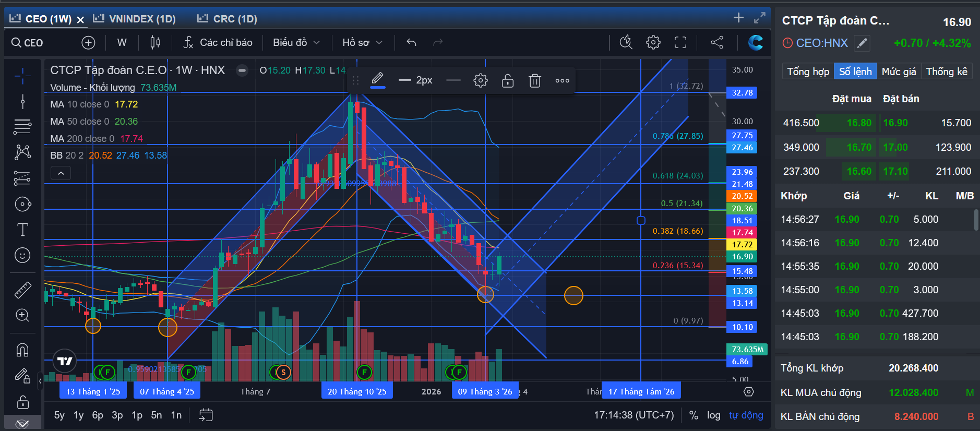
Task: Open the quick search lightning icon
Action: [626, 42]
